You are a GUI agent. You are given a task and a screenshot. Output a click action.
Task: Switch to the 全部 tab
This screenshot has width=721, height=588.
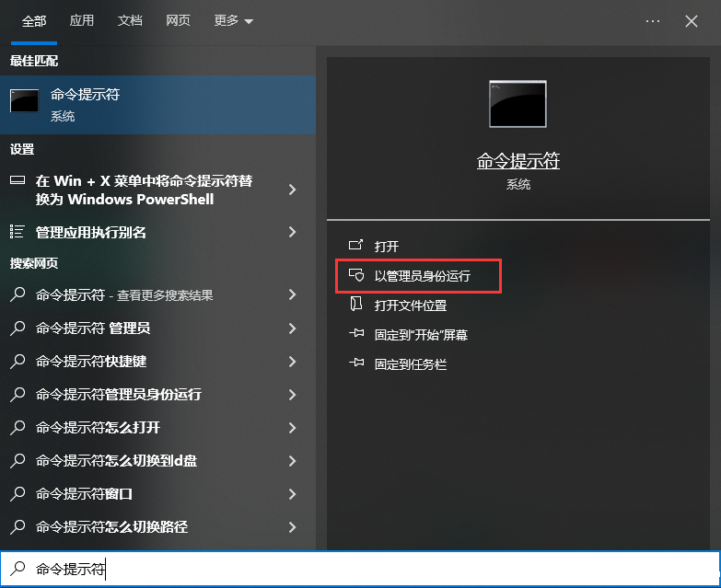click(x=34, y=21)
